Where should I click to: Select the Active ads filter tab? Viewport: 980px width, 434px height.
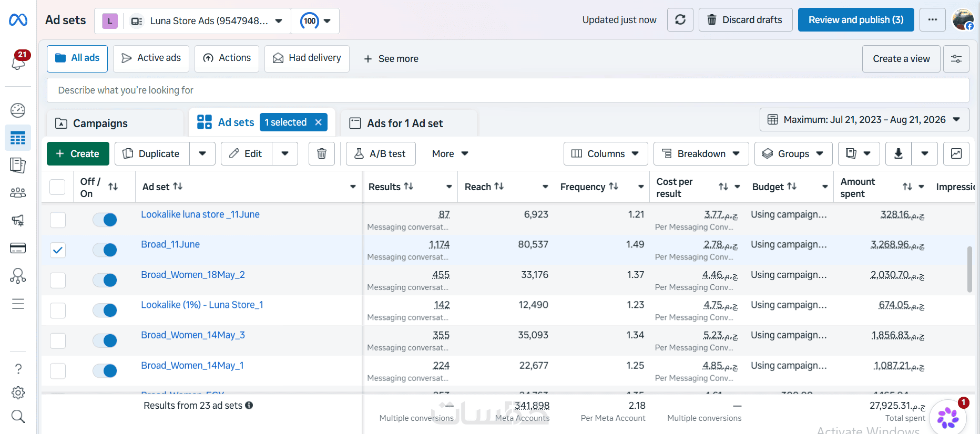(151, 58)
